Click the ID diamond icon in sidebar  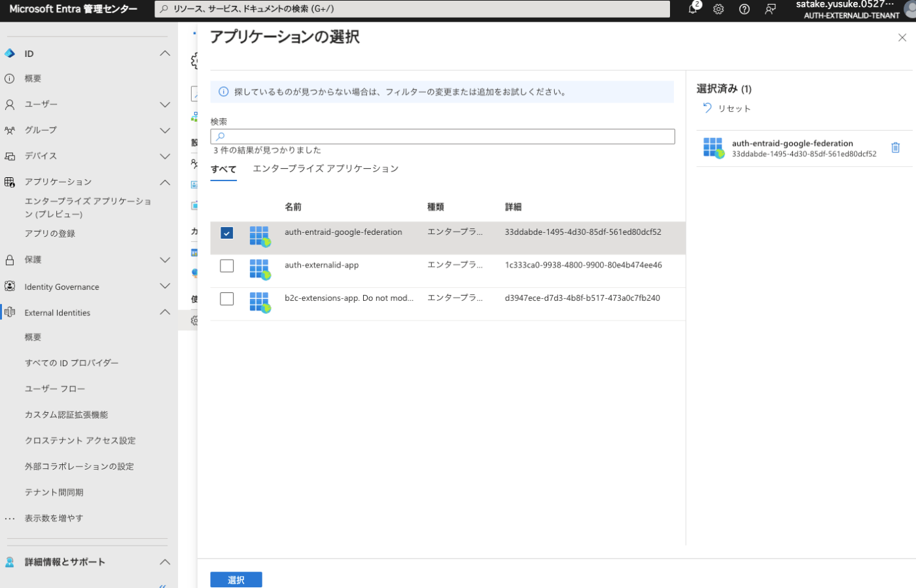[10, 54]
